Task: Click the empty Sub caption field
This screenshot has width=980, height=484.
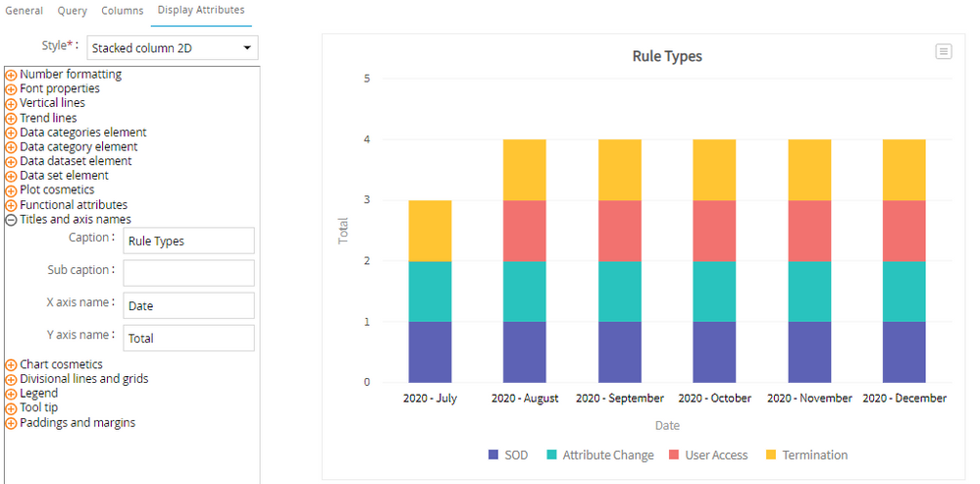Action: (x=188, y=273)
